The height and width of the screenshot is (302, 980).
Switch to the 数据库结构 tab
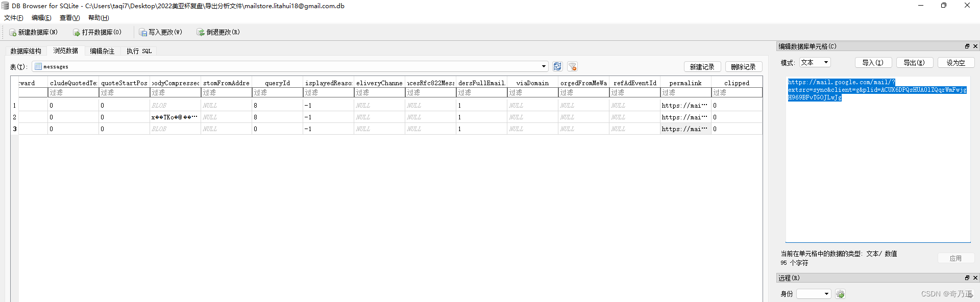[26, 51]
